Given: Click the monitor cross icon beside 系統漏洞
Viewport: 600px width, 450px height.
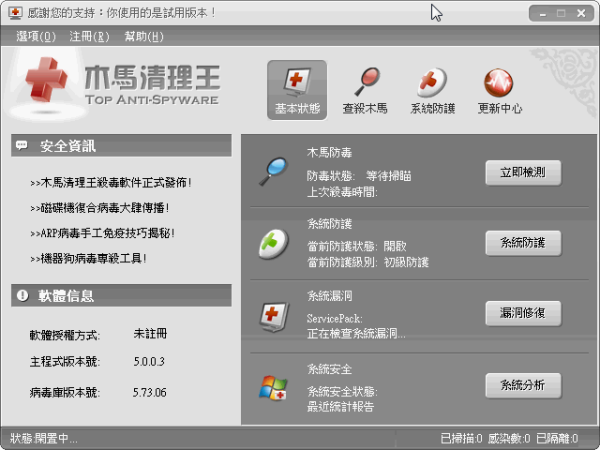Looking at the screenshot, I should tap(274, 317).
